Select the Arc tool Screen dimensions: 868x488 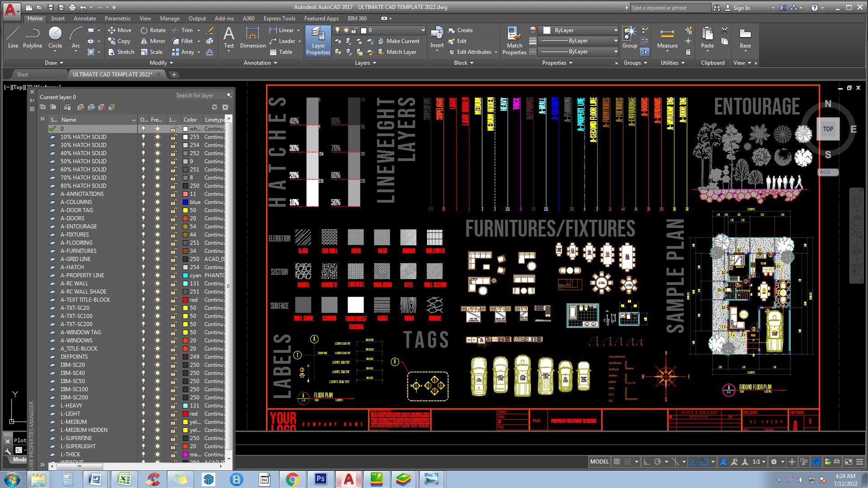(76, 37)
